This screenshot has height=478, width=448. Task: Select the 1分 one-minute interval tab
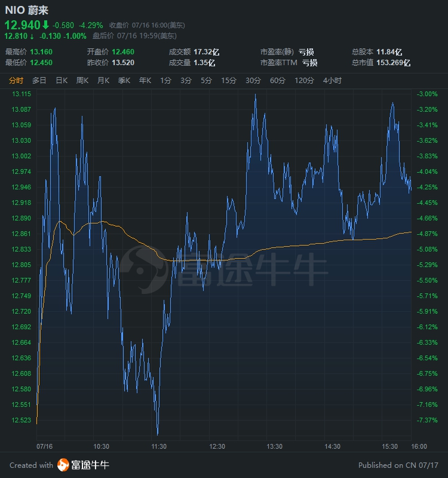click(x=166, y=81)
